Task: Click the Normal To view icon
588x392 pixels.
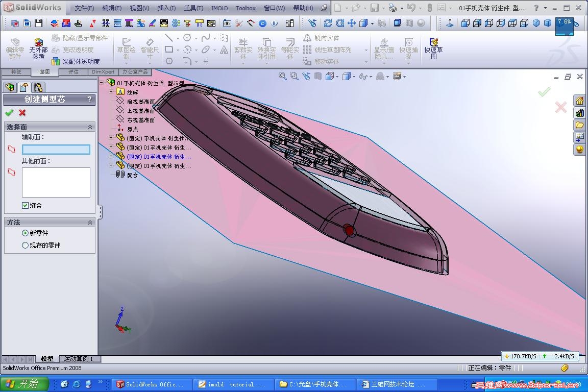Action: coord(450,23)
